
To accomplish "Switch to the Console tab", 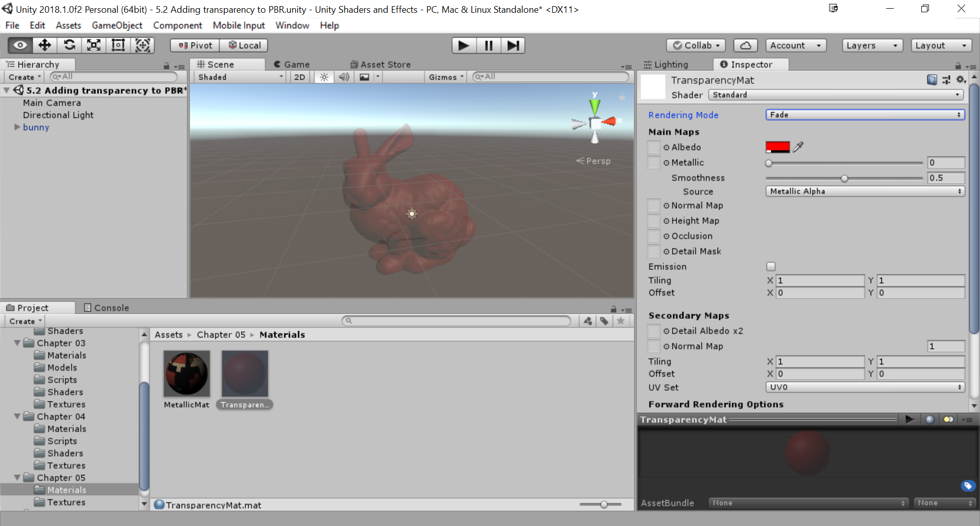I will 106,308.
